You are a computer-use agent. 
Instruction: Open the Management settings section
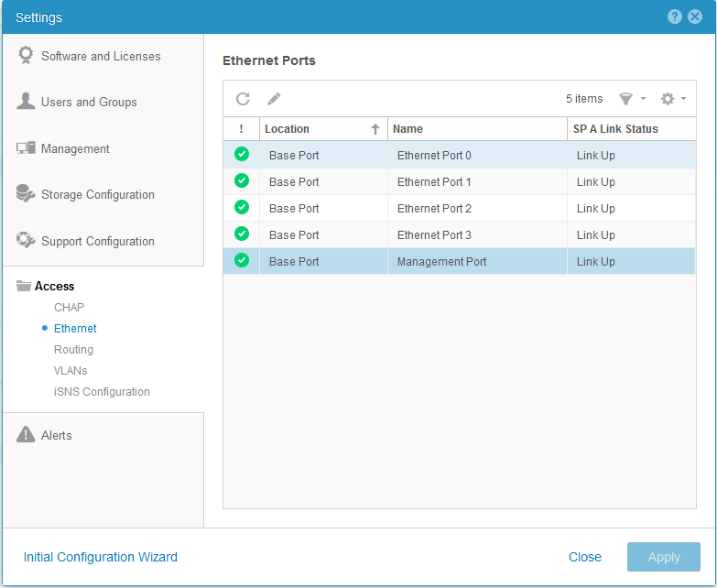click(x=75, y=148)
